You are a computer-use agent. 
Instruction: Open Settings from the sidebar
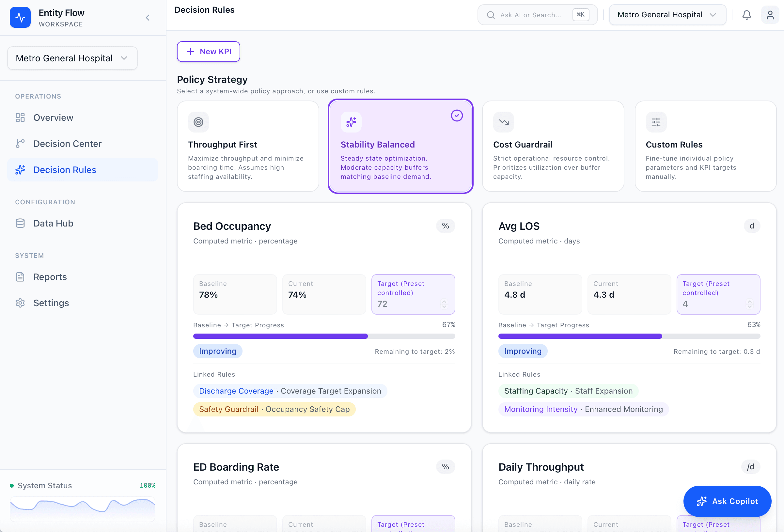[51, 303]
